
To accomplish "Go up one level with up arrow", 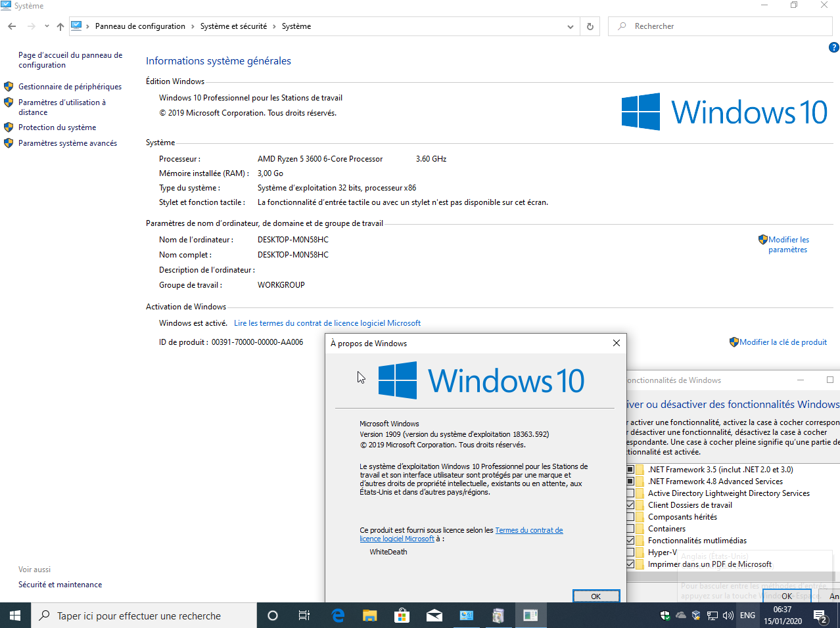I will click(60, 26).
